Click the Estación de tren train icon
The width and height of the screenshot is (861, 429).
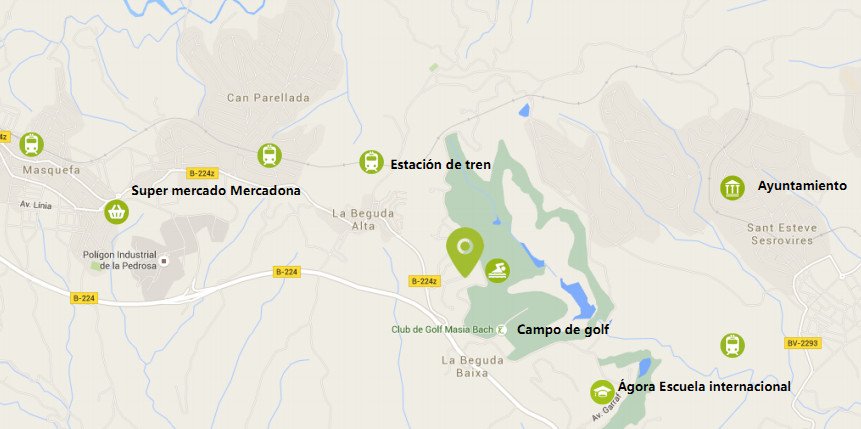[371, 162]
